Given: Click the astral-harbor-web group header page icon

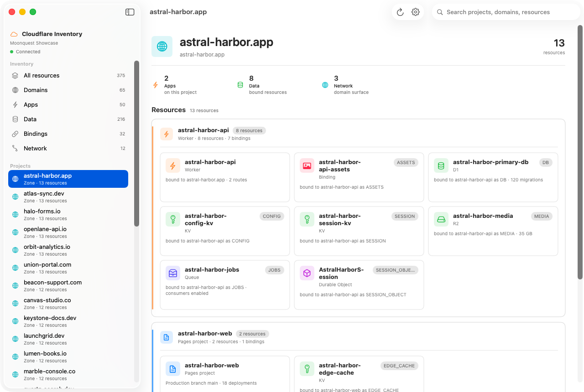Looking at the screenshot, I should pyautogui.click(x=167, y=337).
